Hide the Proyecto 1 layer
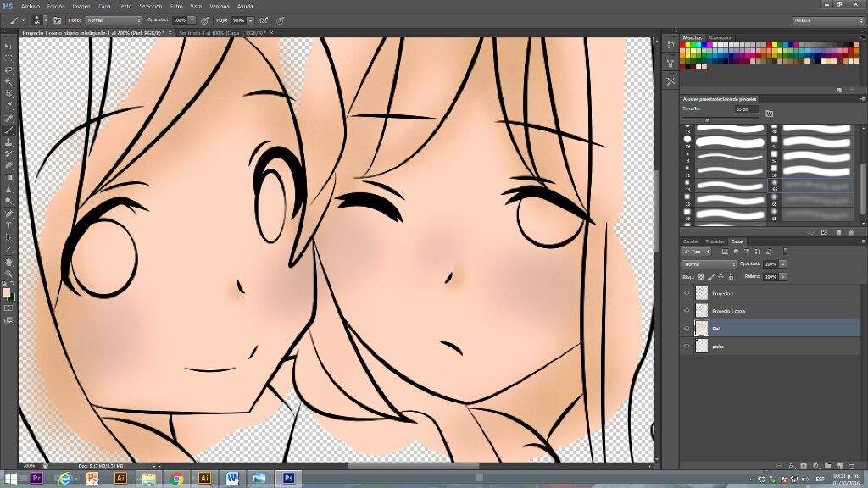The height and width of the screenshot is (488, 868). (687, 292)
